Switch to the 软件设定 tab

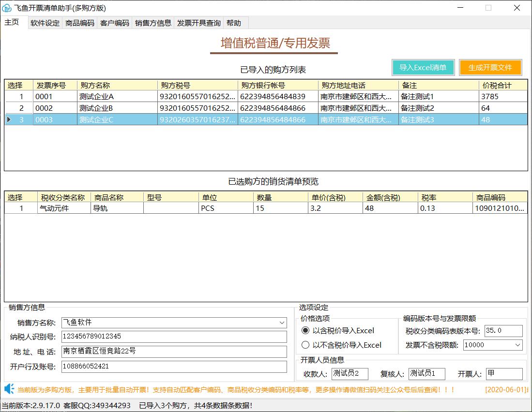45,23
